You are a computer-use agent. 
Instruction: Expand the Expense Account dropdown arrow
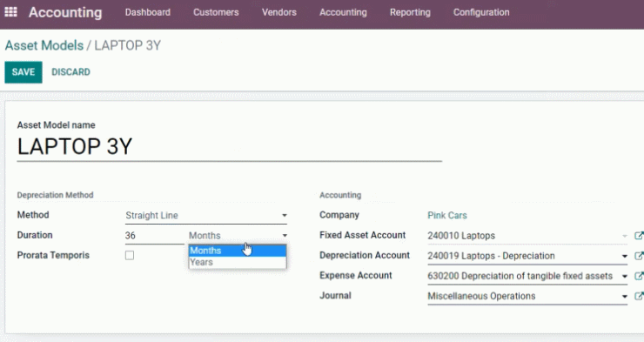tap(624, 277)
